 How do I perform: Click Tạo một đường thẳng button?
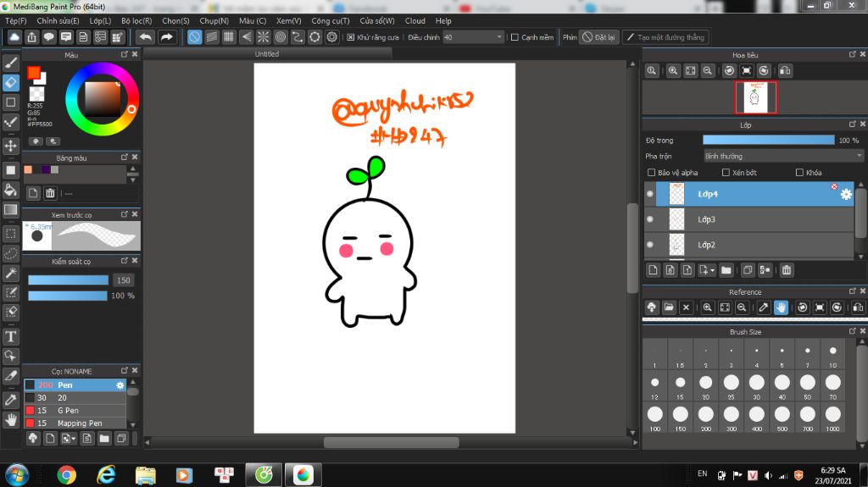(x=665, y=37)
